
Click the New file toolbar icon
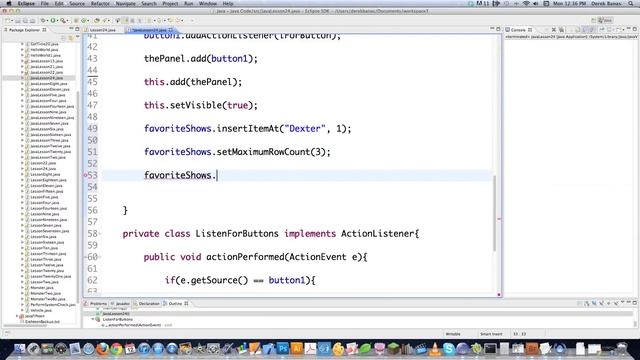point(7,20)
